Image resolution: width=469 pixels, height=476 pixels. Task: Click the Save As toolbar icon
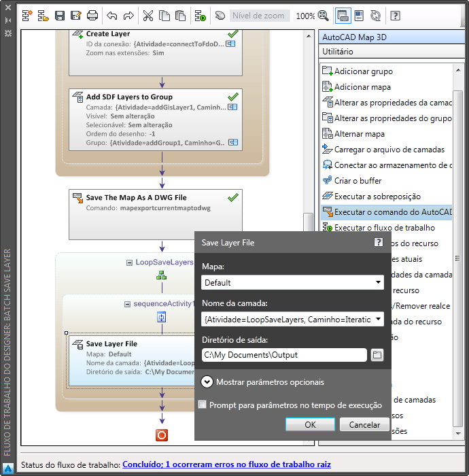[x=76, y=16]
